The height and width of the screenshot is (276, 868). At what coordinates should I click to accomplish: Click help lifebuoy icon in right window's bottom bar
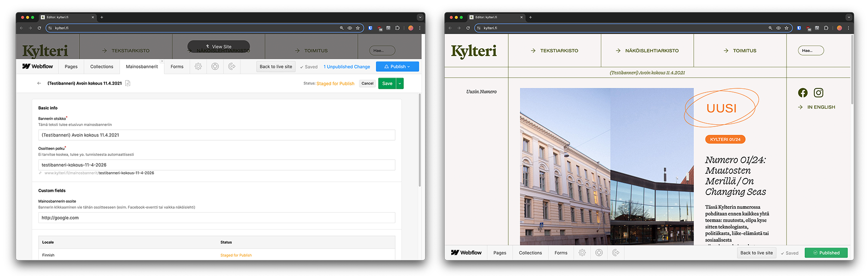(x=599, y=253)
